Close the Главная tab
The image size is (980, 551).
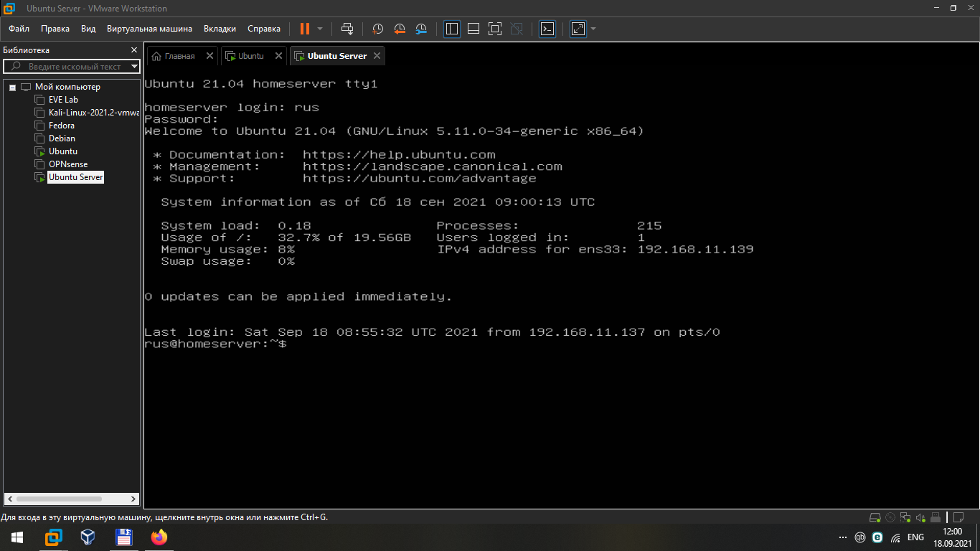click(x=209, y=55)
